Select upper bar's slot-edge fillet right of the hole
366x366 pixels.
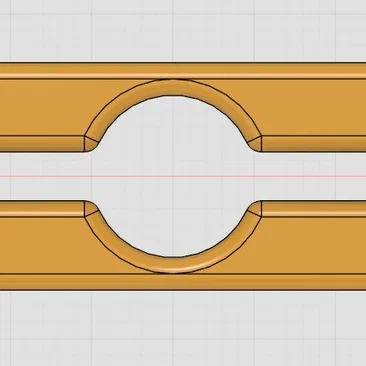coord(314,144)
